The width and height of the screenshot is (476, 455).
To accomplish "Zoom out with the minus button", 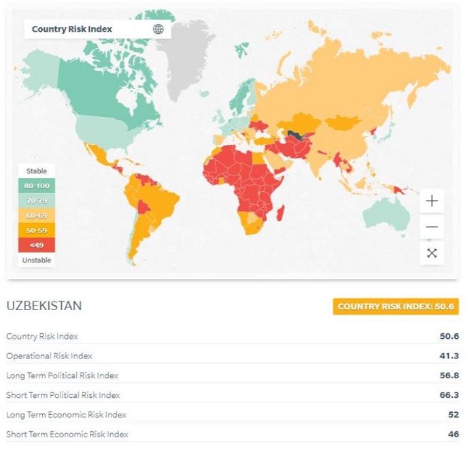I will (x=432, y=227).
